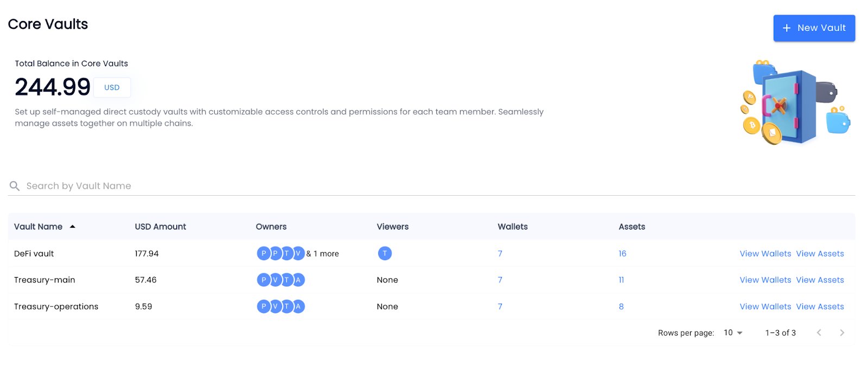Screen dimensions: 868x373
Task: Select the DeFi vault name
Action: pos(34,253)
